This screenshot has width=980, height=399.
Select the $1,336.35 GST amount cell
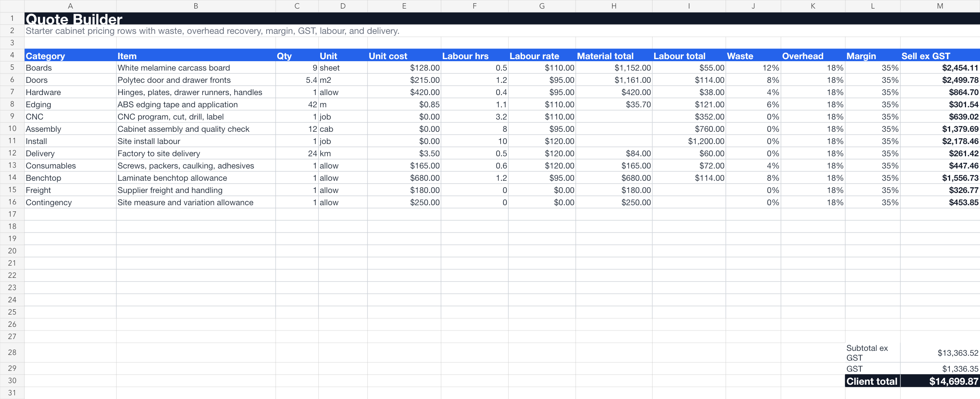[x=940, y=369]
